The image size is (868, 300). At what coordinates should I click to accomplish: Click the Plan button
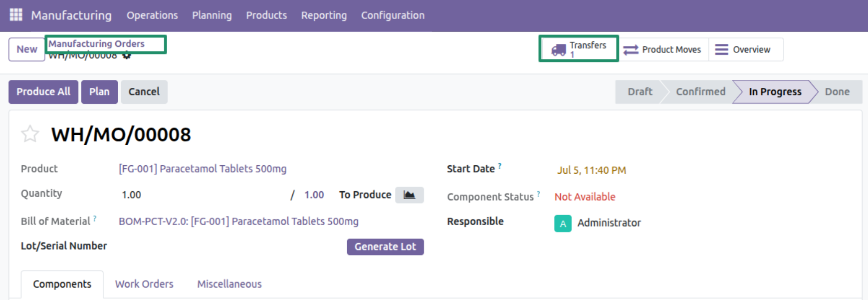click(99, 92)
